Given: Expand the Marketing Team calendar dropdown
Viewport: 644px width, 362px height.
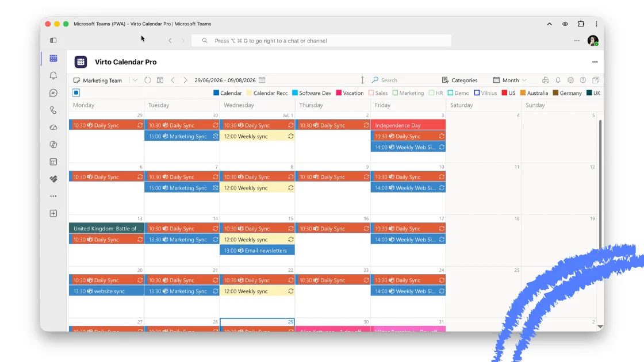Looking at the screenshot, I should [x=135, y=80].
